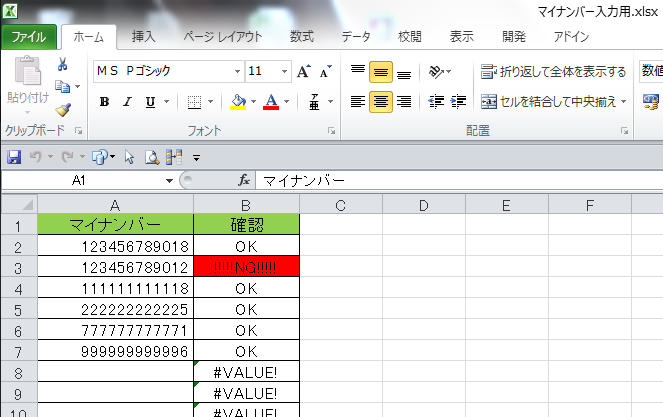This screenshot has width=663, height=417.
Task: Select the red !!!!!NG!!!!! cell B3
Action: pyautogui.click(x=246, y=266)
